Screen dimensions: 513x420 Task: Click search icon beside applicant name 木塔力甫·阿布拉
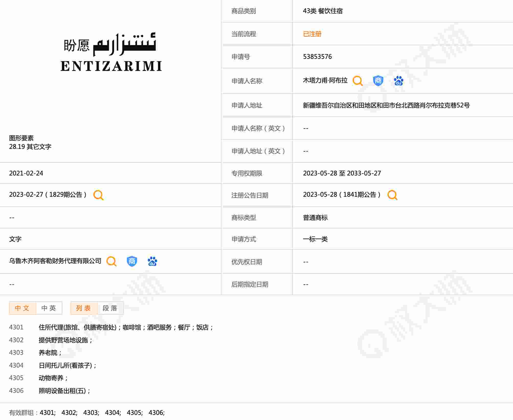[x=357, y=81]
